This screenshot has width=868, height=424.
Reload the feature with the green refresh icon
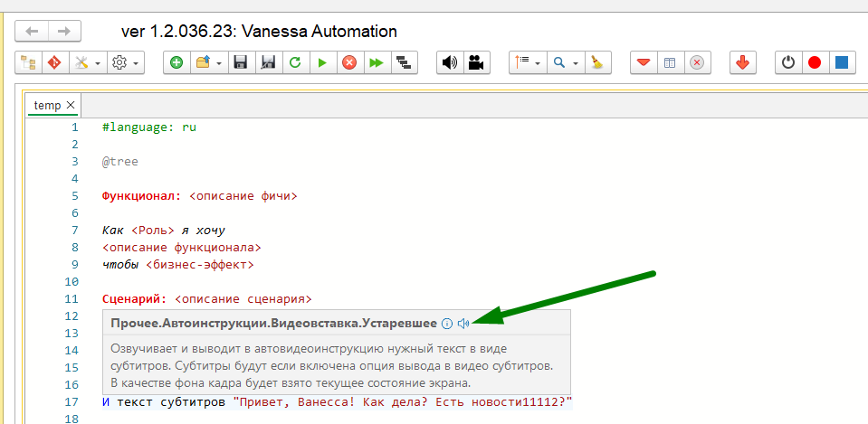tap(295, 62)
